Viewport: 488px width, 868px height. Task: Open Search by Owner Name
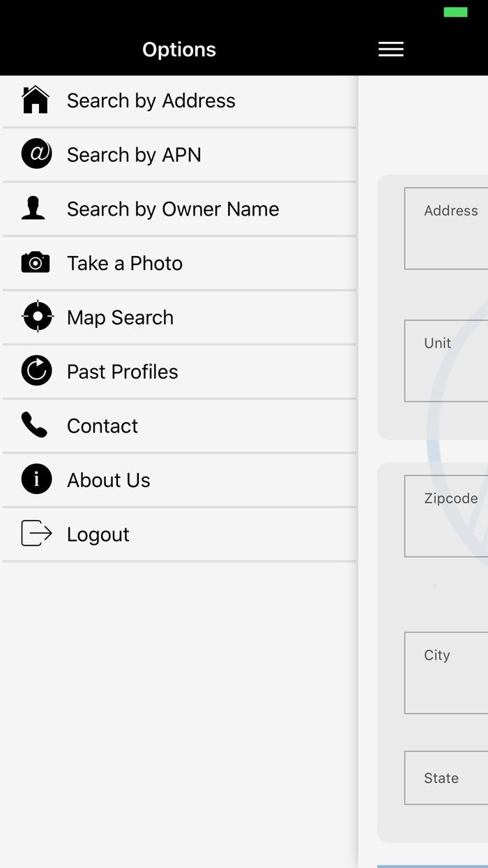(x=172, y=209)
